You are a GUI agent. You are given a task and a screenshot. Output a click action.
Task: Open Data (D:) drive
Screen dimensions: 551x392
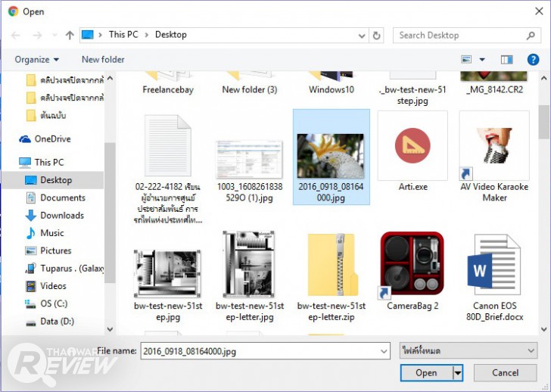(x=50, y=322)
